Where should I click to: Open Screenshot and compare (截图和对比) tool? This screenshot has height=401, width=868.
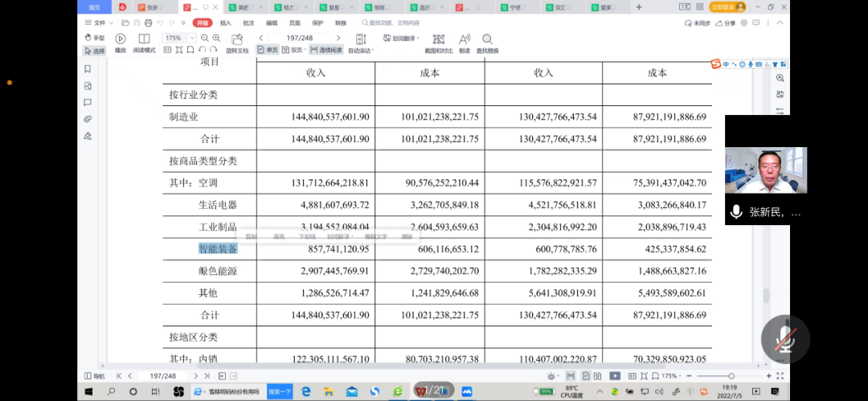(x=439, y=39)
